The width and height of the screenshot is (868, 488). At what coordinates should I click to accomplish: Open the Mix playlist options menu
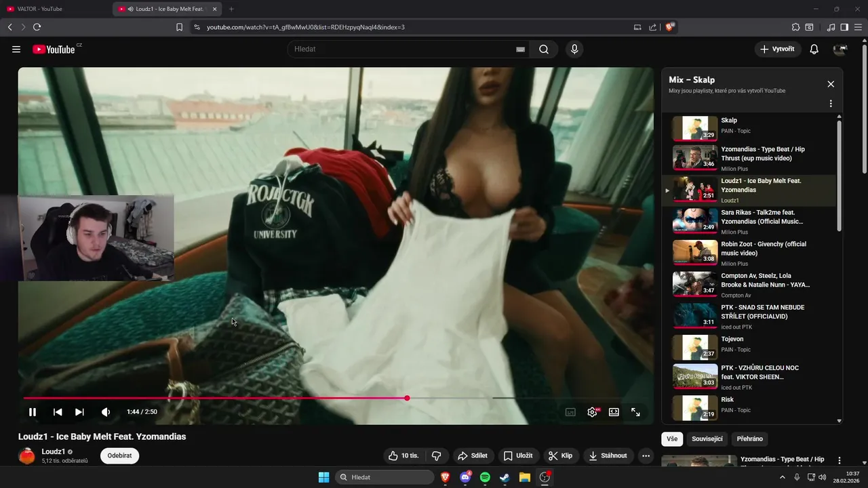(831, 104)
